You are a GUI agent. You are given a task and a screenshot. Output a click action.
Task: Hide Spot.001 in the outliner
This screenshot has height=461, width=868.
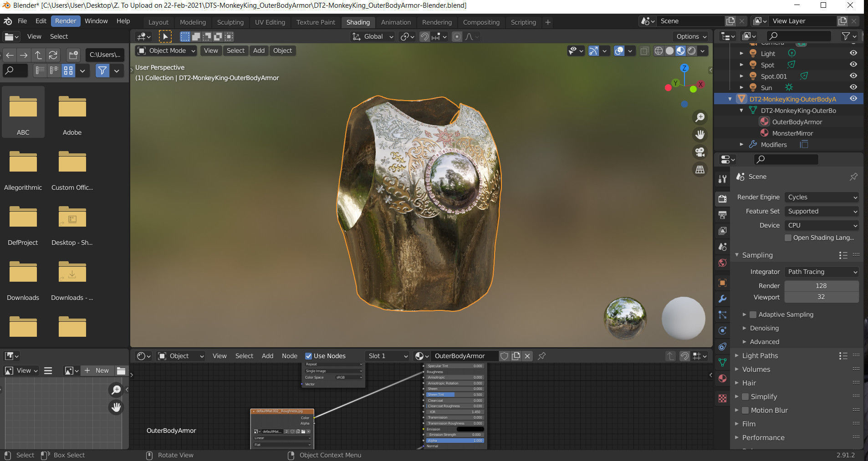point(853,76)
